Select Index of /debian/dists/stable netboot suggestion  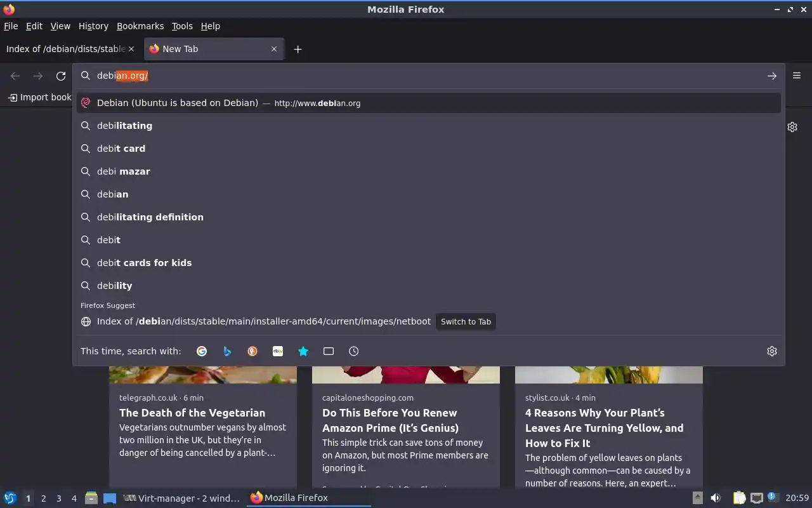pos(429,321)
